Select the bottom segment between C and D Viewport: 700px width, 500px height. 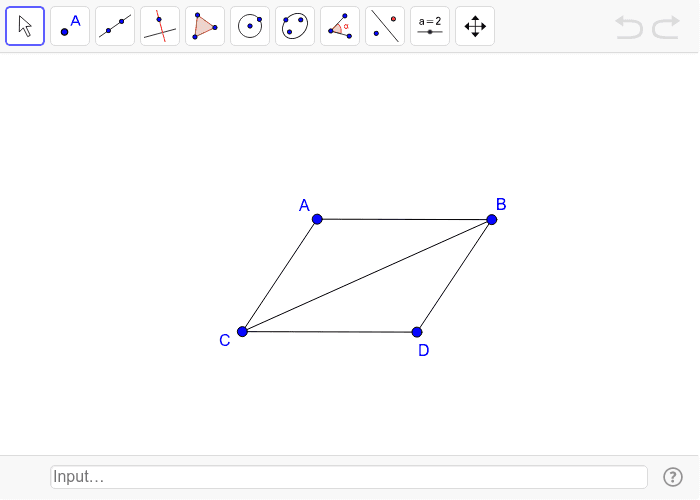pyautogui.click(x=329, y=332)
